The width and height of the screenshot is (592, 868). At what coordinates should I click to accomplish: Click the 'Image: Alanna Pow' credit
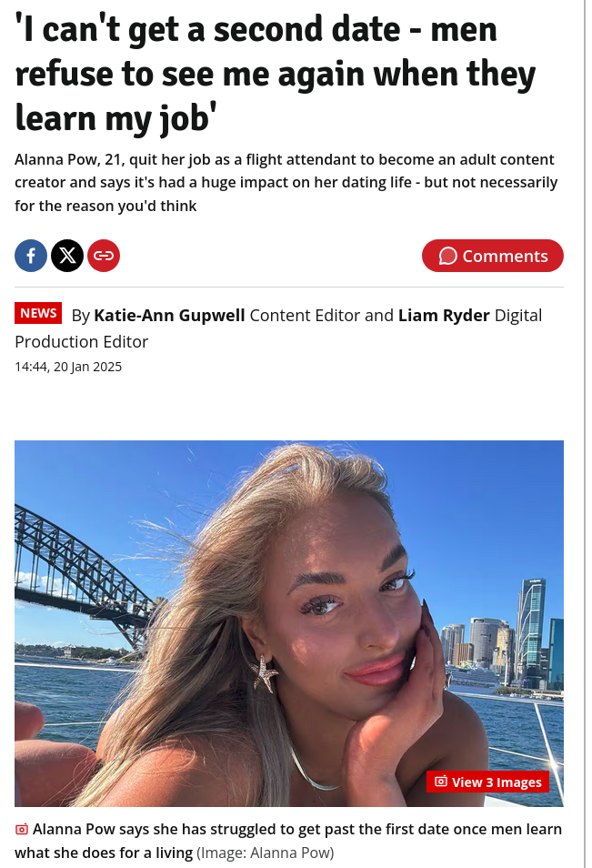click(266, 853)
